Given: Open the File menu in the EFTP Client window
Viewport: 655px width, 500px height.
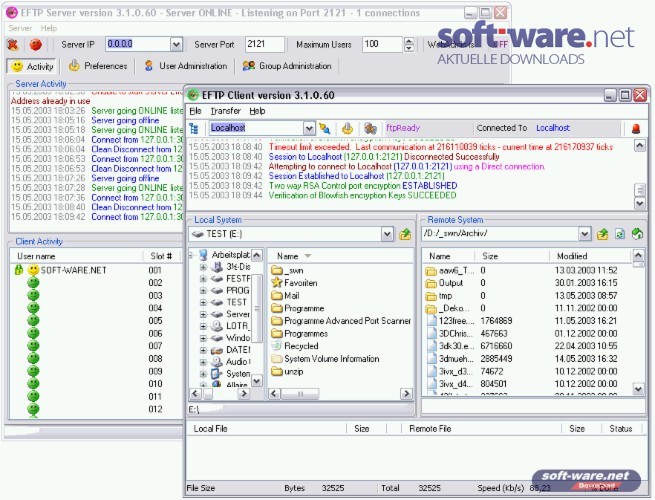Looking at the screenshot, I should 195,111.
